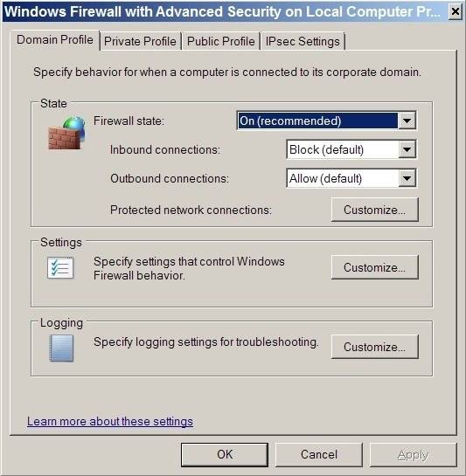This screenshot has width=466, height=476.
Task: Click the Block (default) combo box field
Action: (351, 149)
